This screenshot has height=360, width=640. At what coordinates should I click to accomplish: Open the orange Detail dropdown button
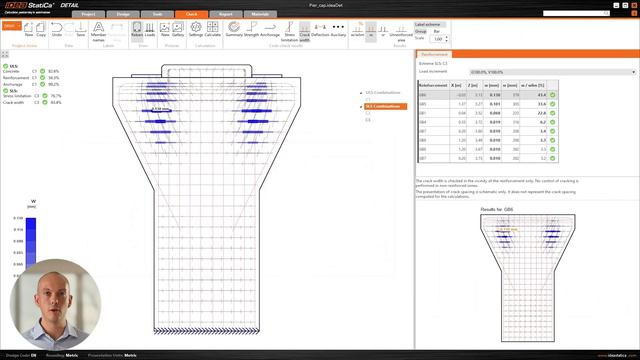click(x=11, y=26)
